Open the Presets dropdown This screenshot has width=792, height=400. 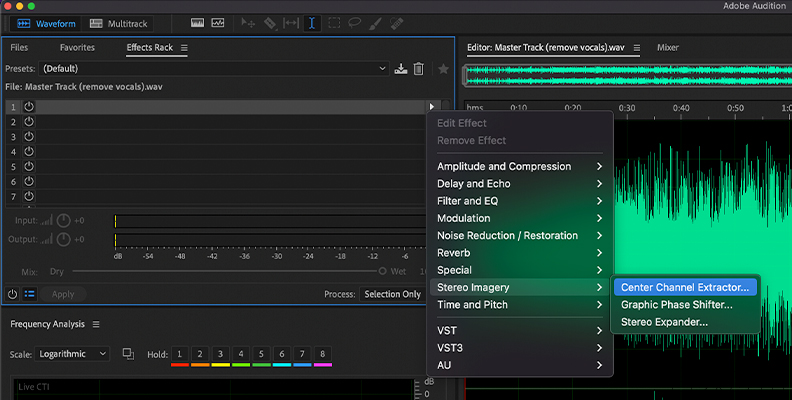tap(214, 69)
